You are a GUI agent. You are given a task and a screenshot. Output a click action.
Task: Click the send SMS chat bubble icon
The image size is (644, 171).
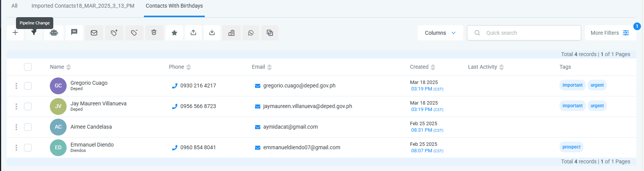[x=74, y=33]
